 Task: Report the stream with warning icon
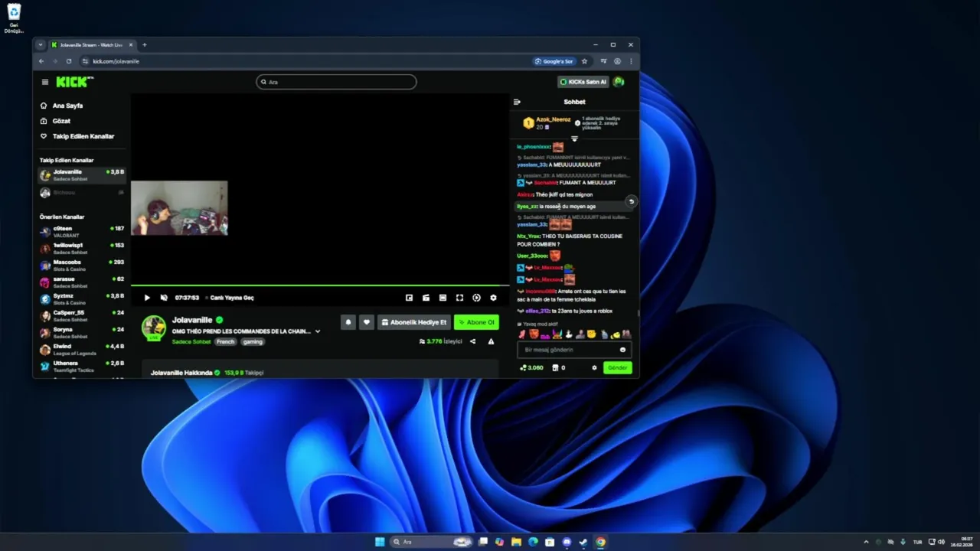tap(491, 341)
